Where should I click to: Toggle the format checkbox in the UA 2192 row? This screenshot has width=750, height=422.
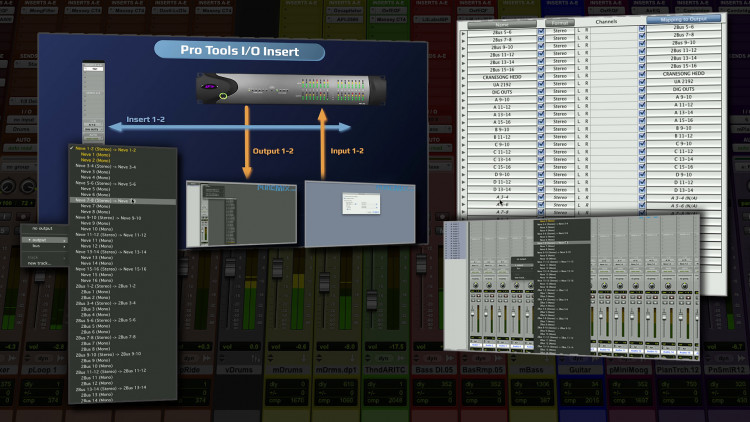point(541,84)
